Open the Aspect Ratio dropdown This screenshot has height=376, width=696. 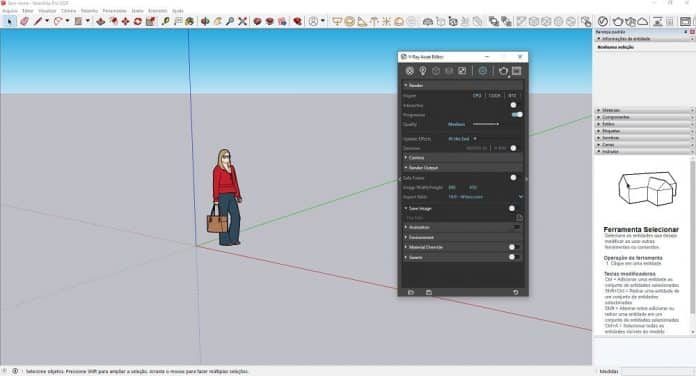(x=486, y=197)
